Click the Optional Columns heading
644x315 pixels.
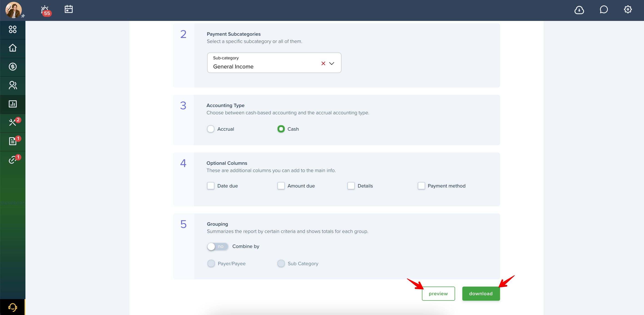(x=227, y=163)
